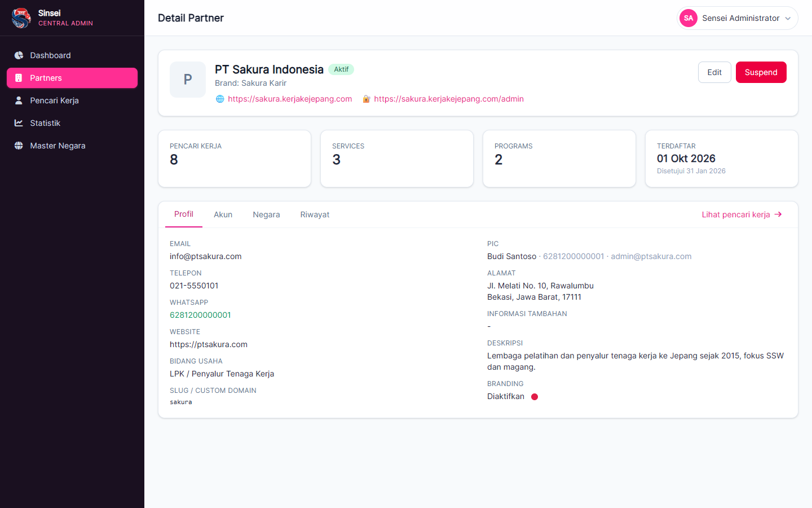Click the Pencari Kerja stat card
The image size is (812, 508).
coord(235,159)
